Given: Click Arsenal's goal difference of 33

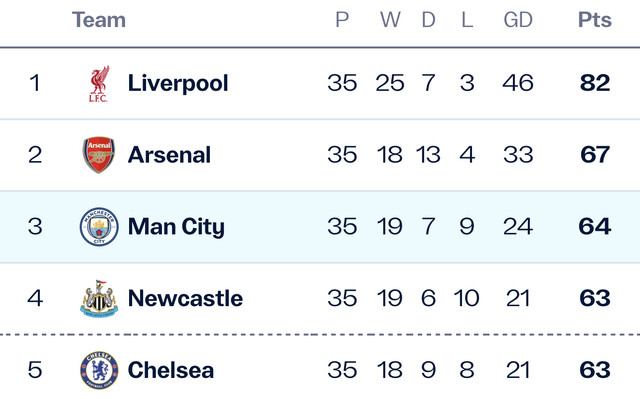Looking at the screenshot, I should (x=518, y=155).
